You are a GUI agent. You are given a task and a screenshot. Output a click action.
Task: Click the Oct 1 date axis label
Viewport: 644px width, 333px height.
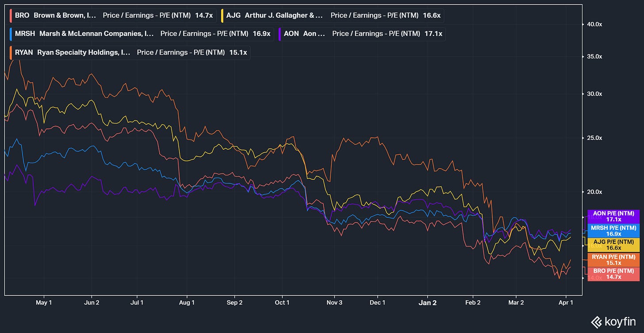[282, 303]
